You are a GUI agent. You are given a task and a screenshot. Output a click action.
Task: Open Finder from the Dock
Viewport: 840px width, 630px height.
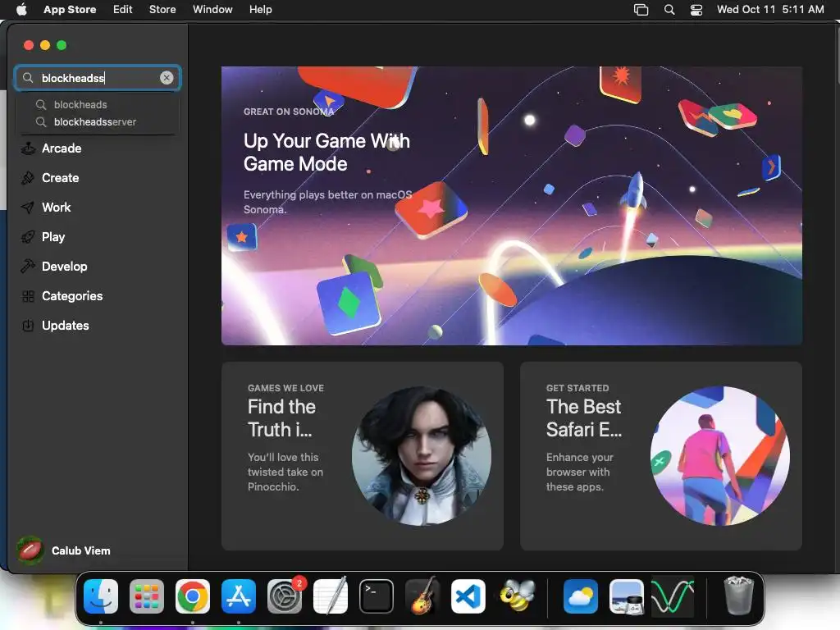pyautogui.click(x=101, y=596)
